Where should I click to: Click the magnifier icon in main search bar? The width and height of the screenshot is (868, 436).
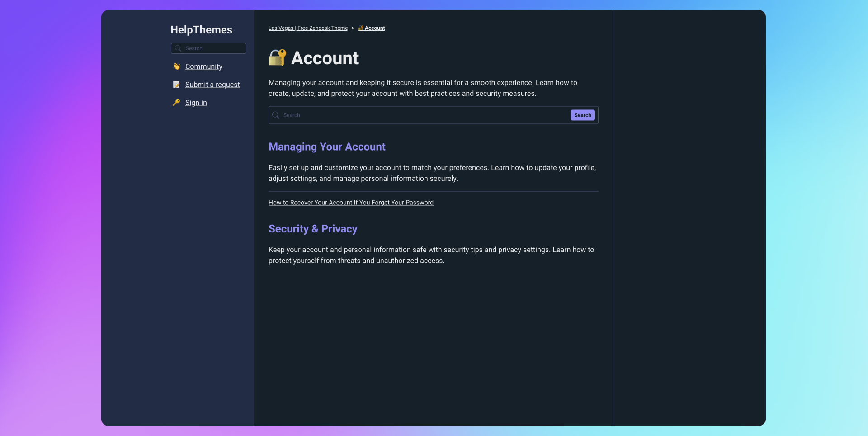coord(276,115)
